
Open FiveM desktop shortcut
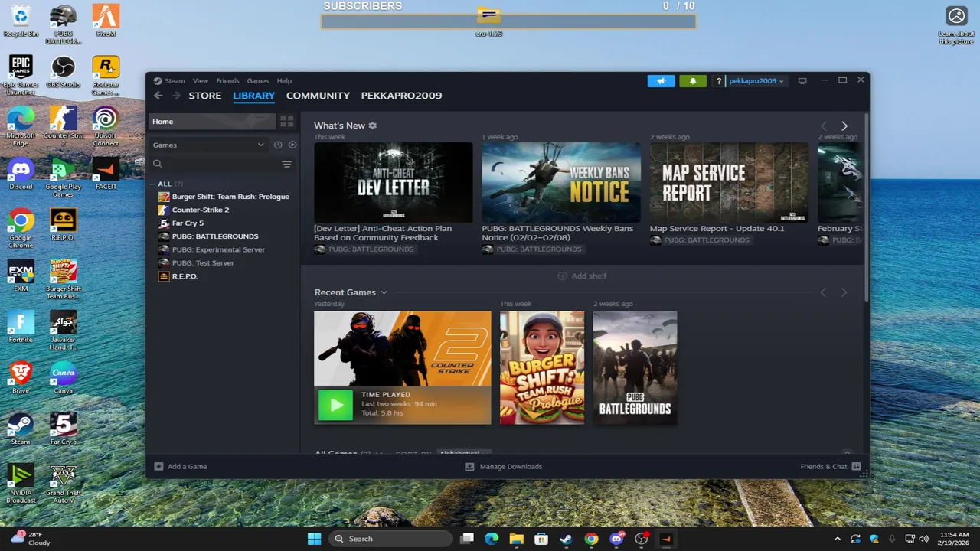(106, 21)
